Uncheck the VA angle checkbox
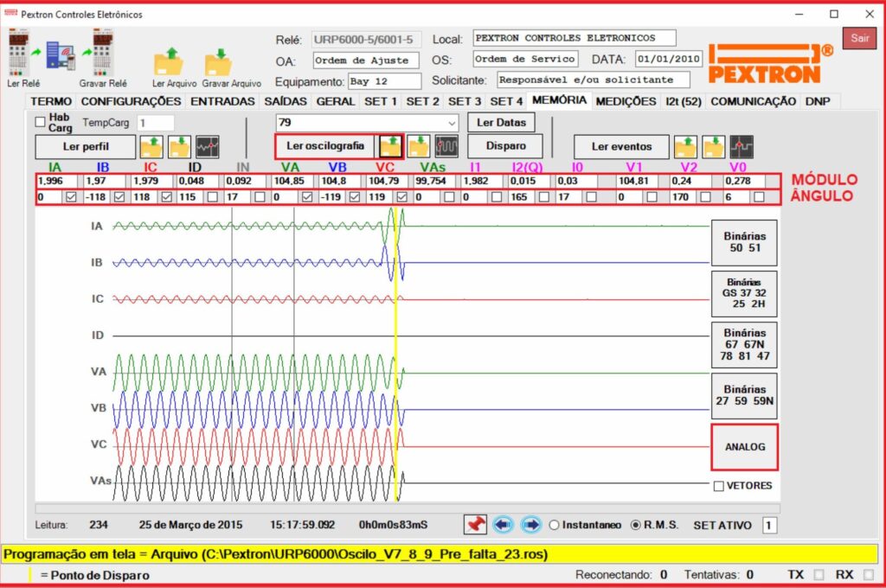Screen dimensions: 886x588 point(307,197)
